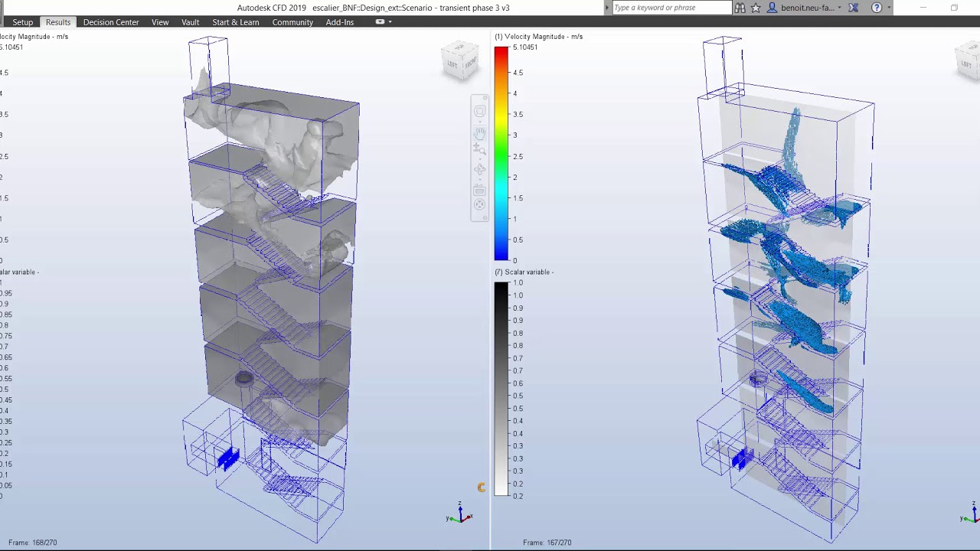Click the left viewport Velocity Magnitude legend title

click(x=34, y=37)
